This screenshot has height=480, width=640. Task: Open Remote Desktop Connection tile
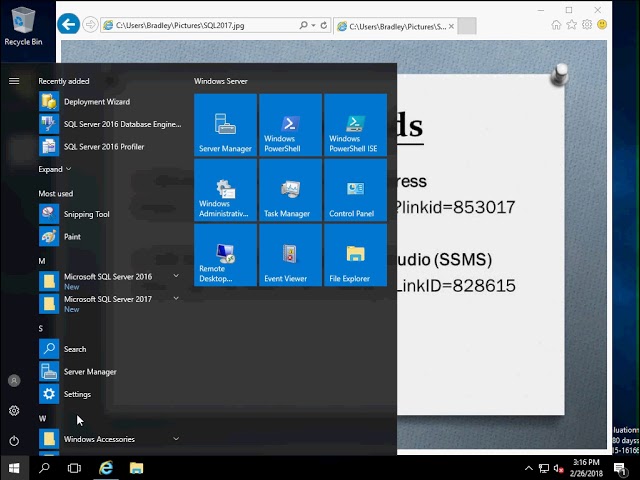[x=225, y=255]
